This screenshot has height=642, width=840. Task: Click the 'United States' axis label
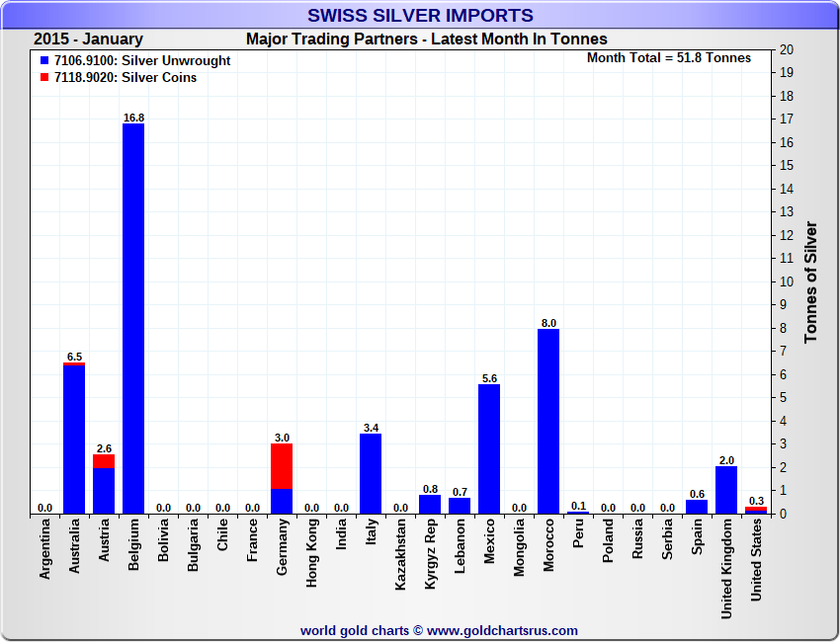pos(756,560)
